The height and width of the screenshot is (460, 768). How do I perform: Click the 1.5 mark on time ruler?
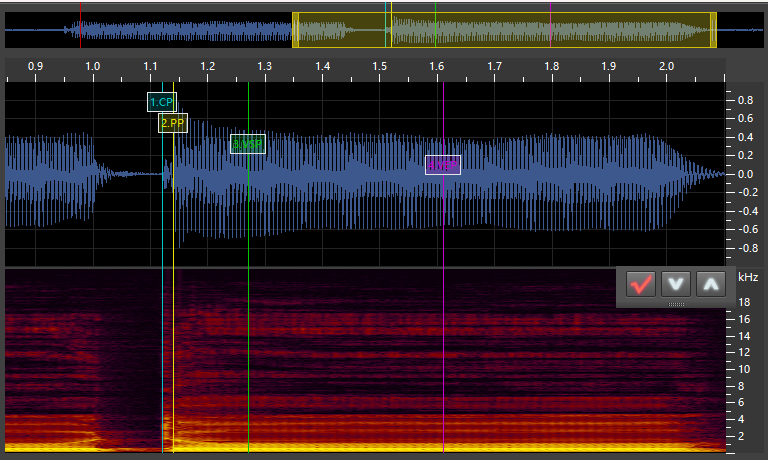380,66
